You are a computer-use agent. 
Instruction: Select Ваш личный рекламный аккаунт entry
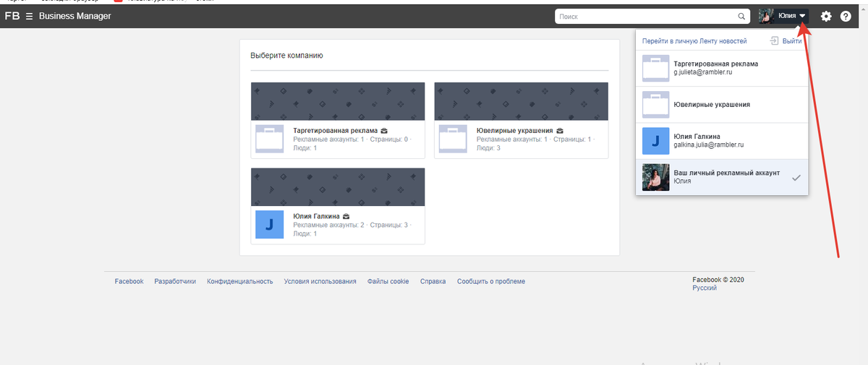pos(722,177)
